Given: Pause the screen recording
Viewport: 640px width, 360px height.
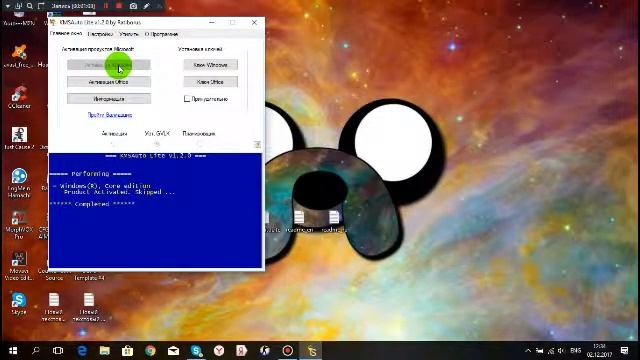Looking at the screenshot, I should tap(106, 6).
